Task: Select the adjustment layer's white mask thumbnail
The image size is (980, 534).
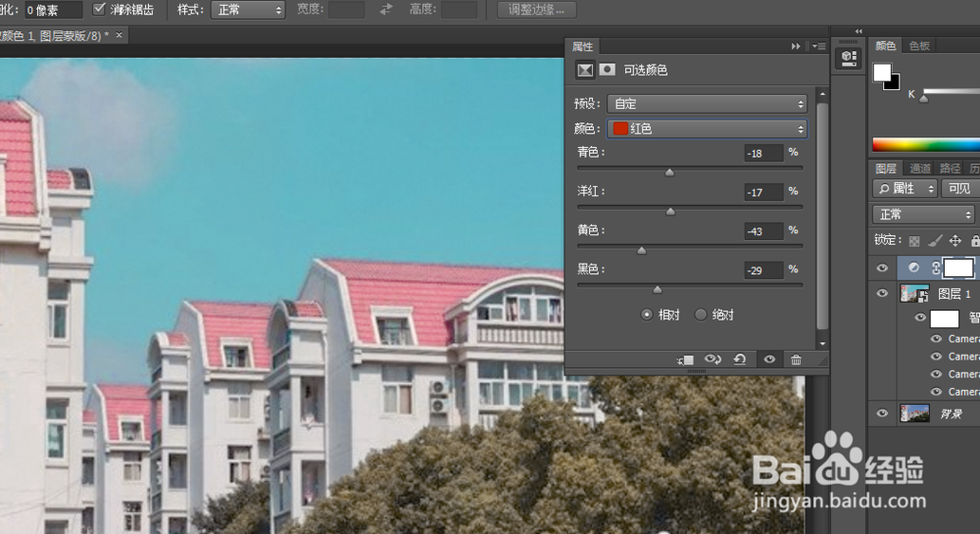Action: (x=958, y=267)
